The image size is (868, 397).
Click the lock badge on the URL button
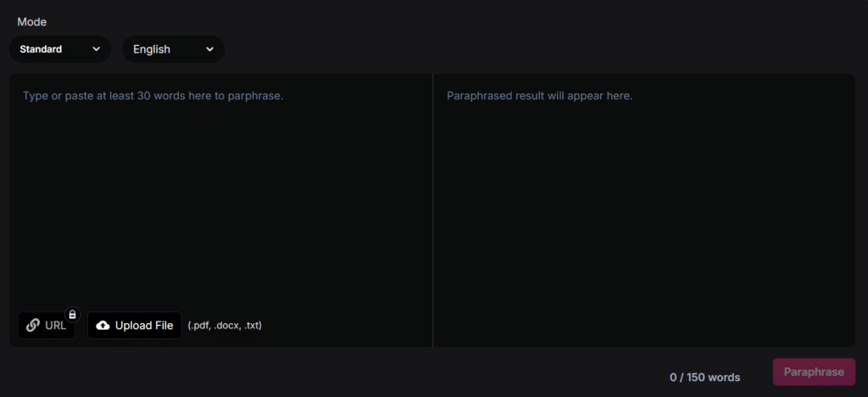72,315
